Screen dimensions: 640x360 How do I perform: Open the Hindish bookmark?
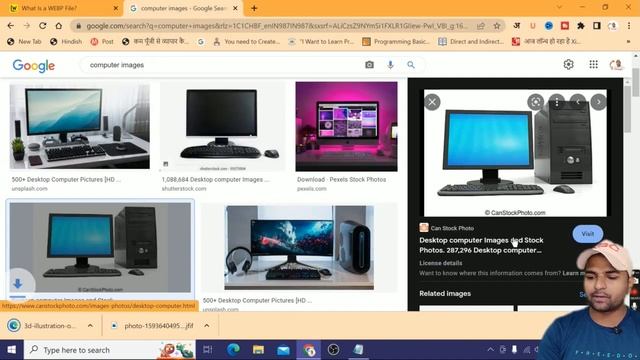pos(66,42)
